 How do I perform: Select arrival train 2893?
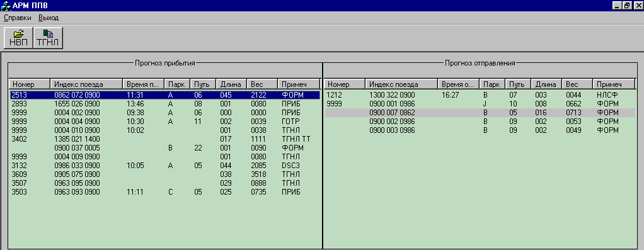[x=164, y=104]
